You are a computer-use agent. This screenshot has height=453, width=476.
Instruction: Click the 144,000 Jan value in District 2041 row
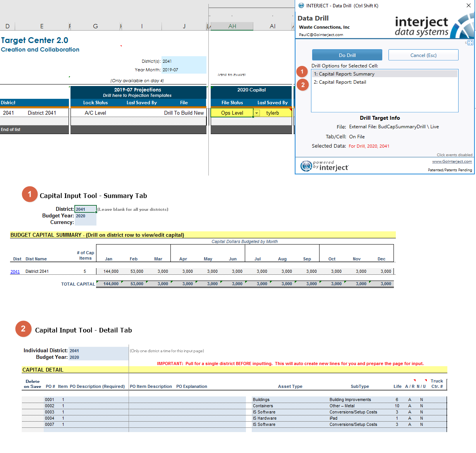click(x=111, y=272)
